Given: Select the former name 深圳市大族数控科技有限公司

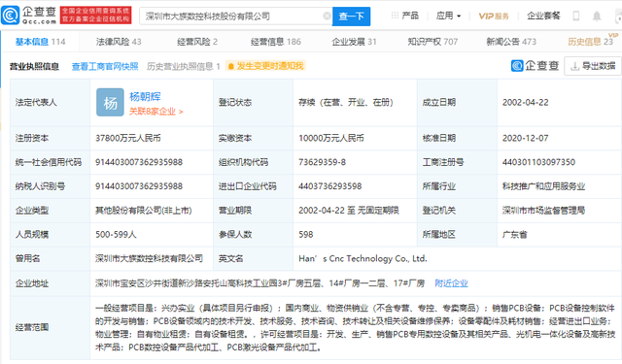Looking at the screenshot, I should point(149,258).
